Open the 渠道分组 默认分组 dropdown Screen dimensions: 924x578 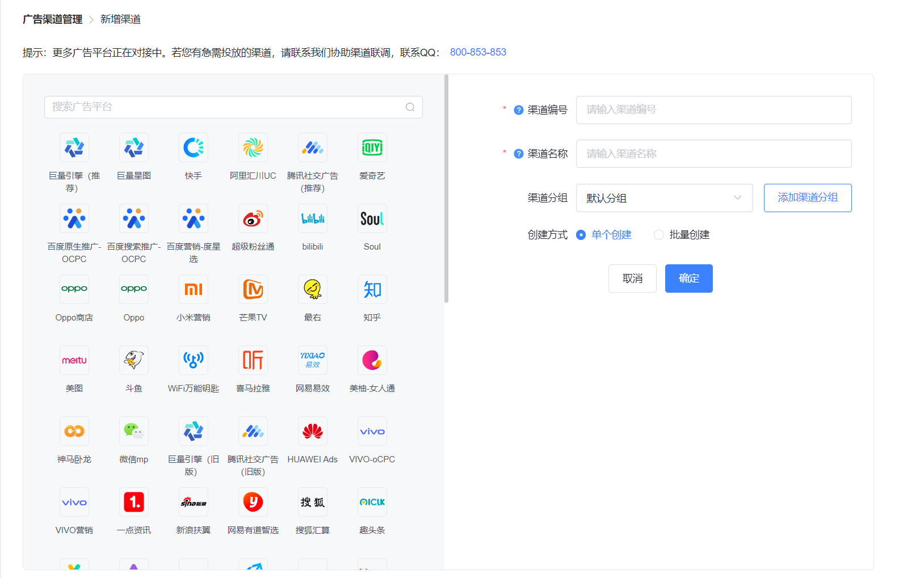point(664,198)
